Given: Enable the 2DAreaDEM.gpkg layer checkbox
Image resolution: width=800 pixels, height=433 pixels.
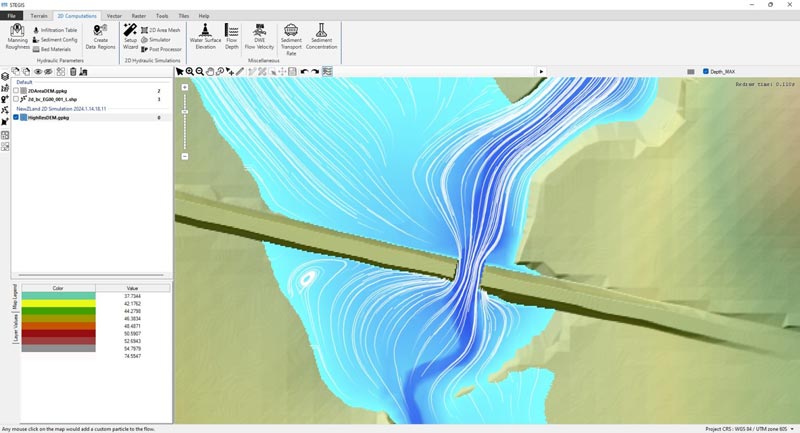Looking at the screenshot, I should (x=17, y=90).
